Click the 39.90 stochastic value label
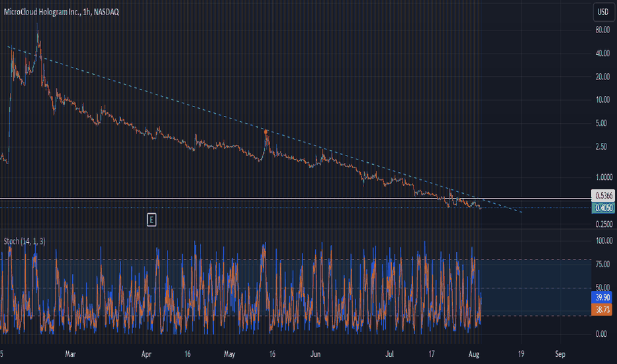Viewport: 617px width, 364px height. pyautogui.click(x=602, y=298)
